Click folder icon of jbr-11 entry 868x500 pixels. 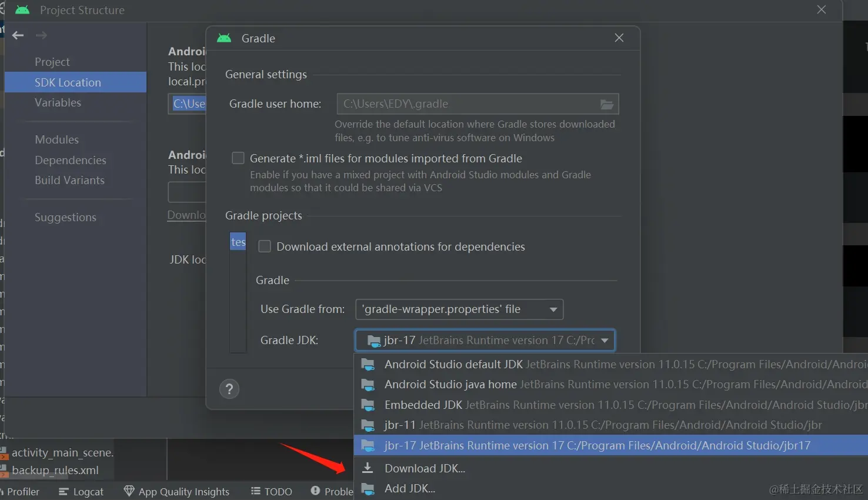tap(368, 425)
